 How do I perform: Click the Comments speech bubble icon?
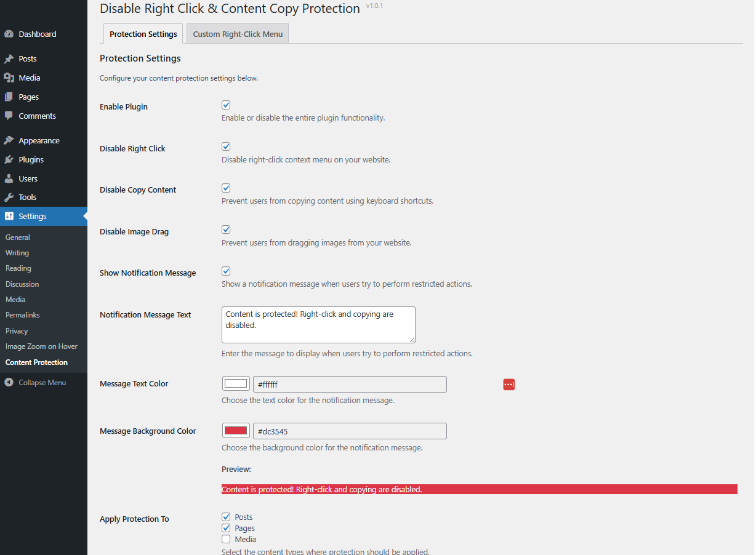(x=9, y=116)
